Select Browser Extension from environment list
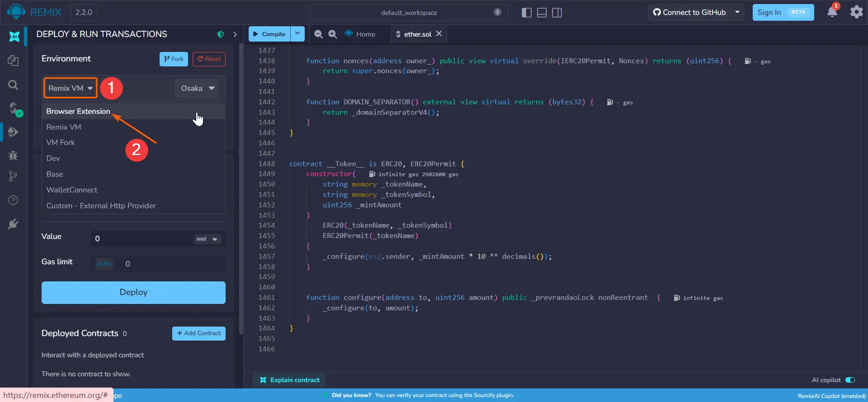The image size is (868, 402). pyautogui.click(x=133, y=111)
